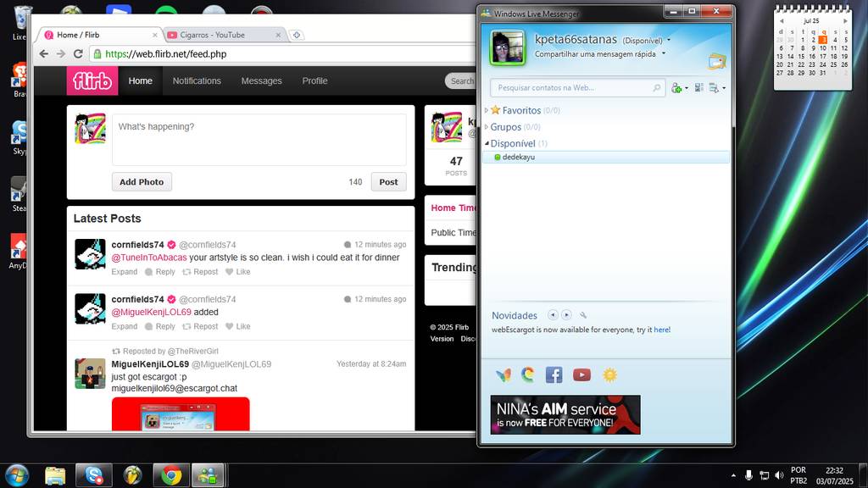Viewport: 868px width, 488px height.
Task: Click the kpeta66satanas profile picture in Messenger
Action: point(507,47)
